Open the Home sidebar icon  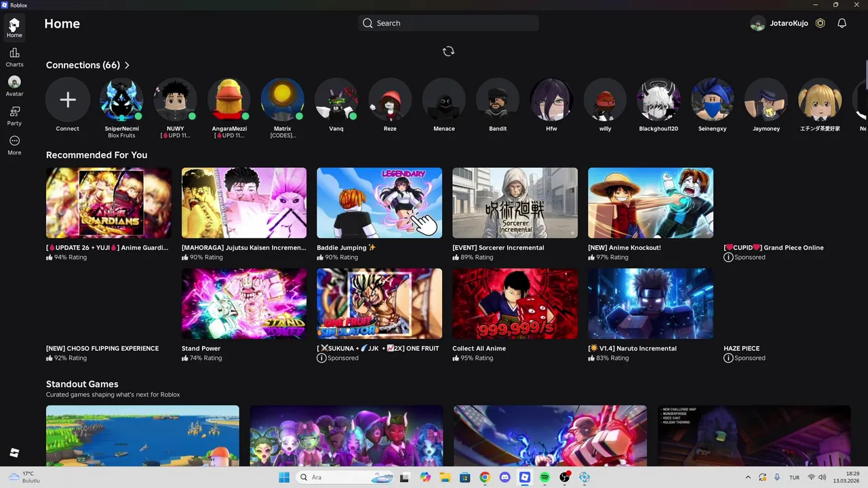point(14,28)
